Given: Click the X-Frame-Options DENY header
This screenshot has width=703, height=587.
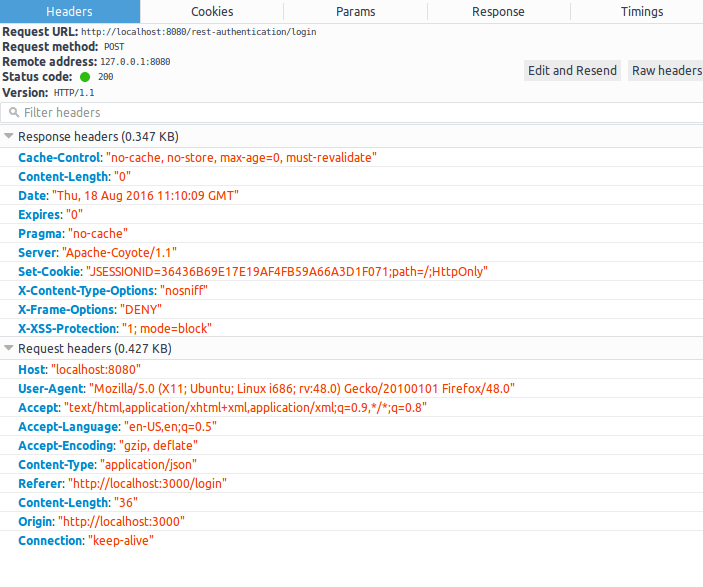Looking at the screenshot, I should coord(352,309).
